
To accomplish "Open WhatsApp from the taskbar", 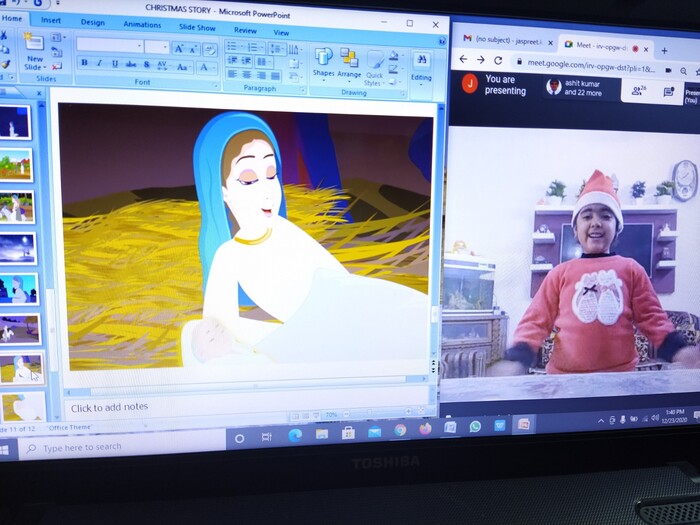I will click(x=475, y=427).
